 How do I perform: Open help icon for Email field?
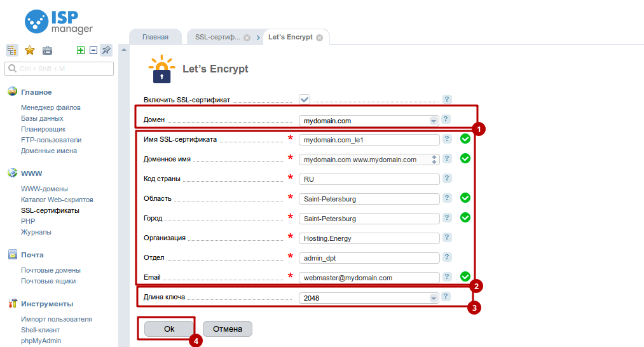(x=447, y=277)
